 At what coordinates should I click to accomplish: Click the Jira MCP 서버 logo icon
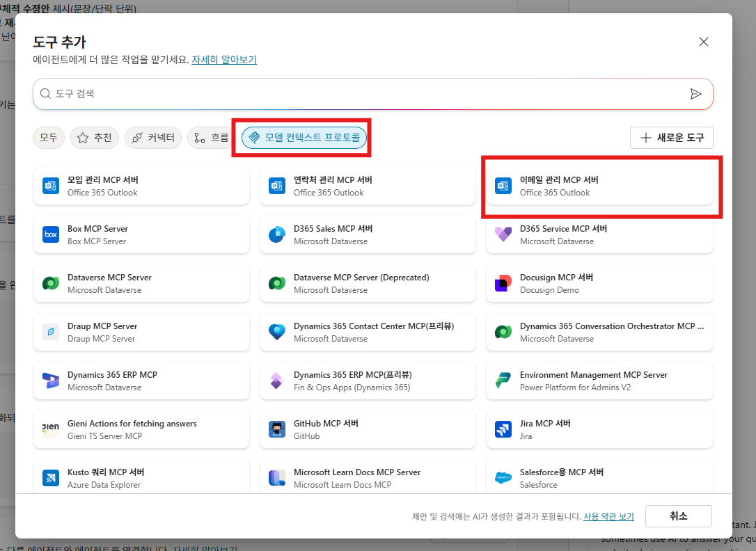[x=503, y=429]
